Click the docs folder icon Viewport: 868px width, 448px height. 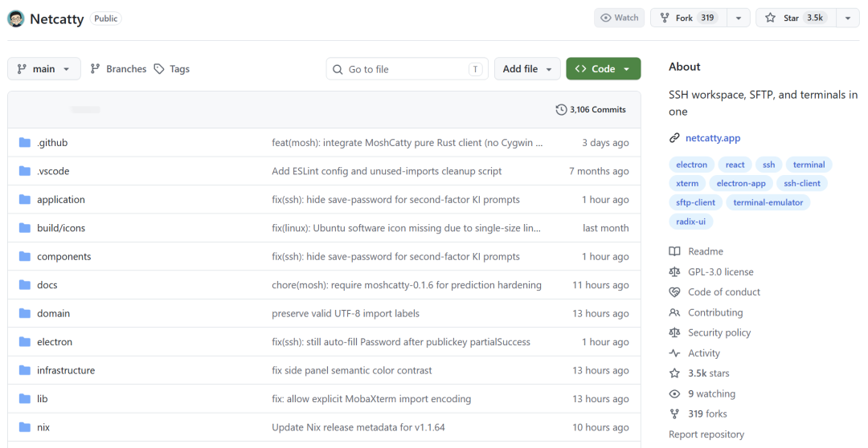(x=24, y=285)
